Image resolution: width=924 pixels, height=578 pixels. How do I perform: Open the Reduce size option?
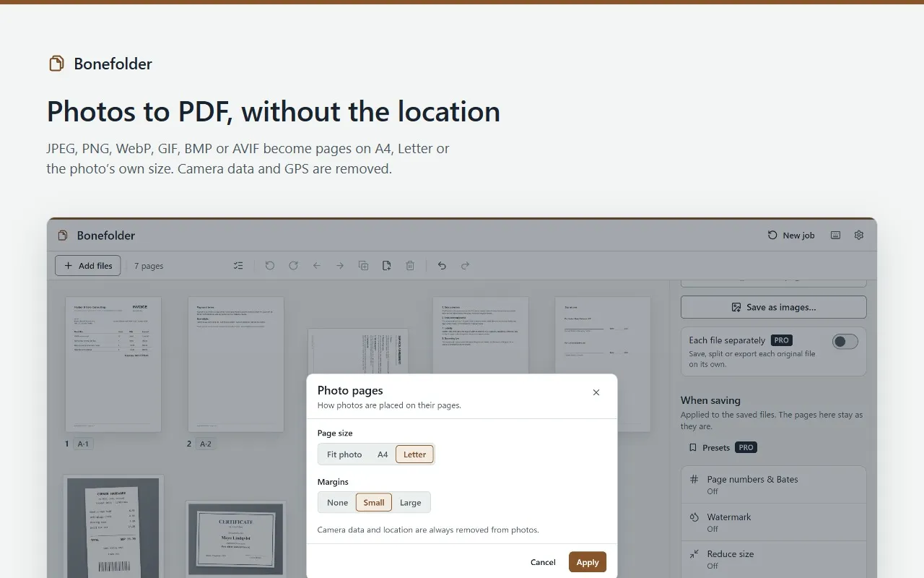(774, 560)
